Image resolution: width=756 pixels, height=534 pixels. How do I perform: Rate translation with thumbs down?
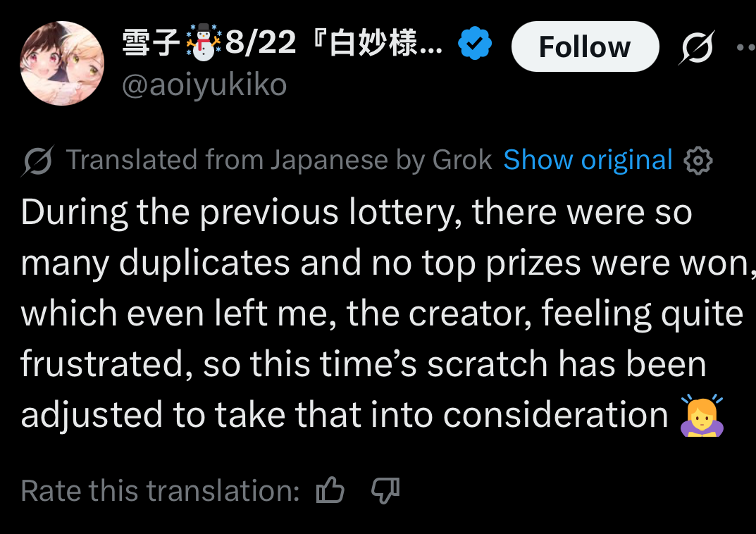pos(385,490)
